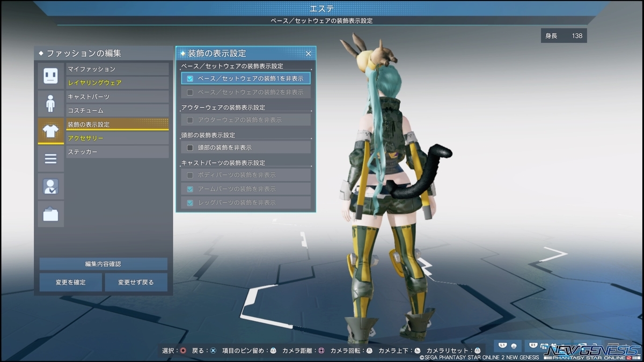Click the カメラ距離 square button hint icon
This screenshot has height=362, width=644.
point(321,351)
